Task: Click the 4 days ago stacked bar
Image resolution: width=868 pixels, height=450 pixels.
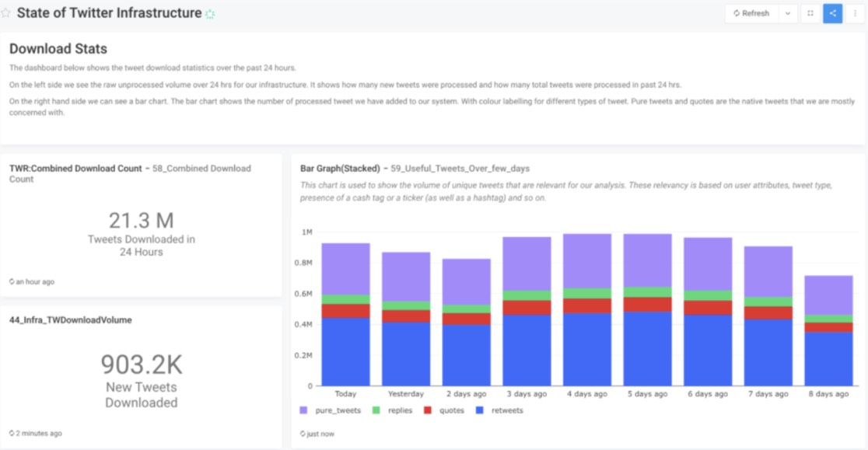Action: 586,309
